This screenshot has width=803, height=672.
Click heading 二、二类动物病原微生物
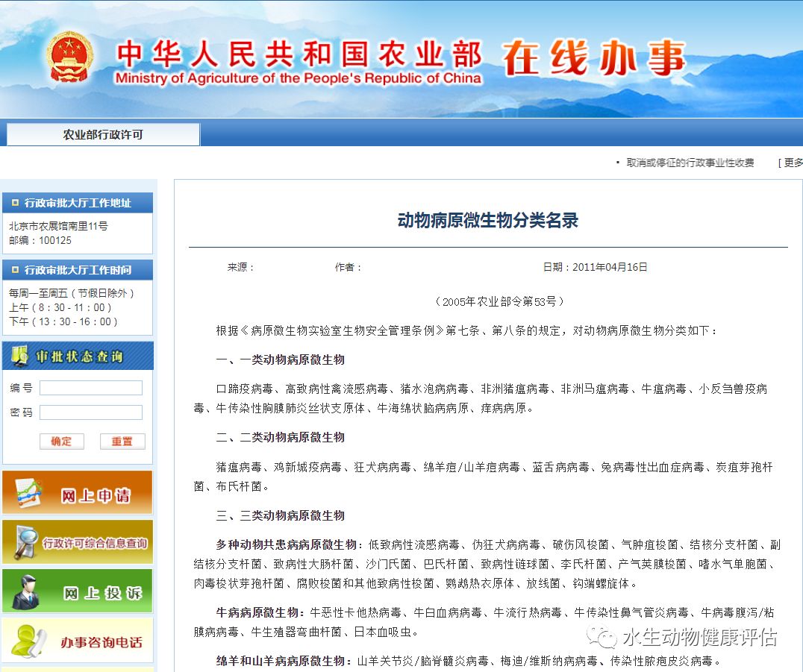click(x=280, y=438)
